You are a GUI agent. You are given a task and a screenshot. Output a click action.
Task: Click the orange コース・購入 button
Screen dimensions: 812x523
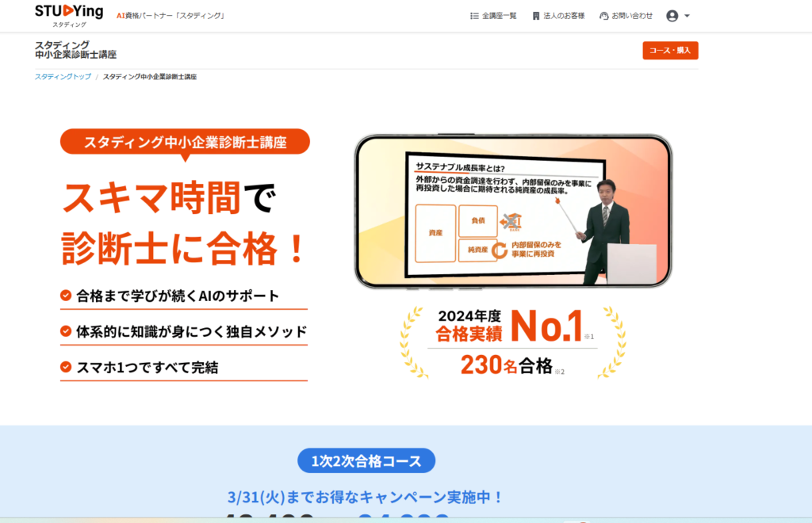click(670, 50)
